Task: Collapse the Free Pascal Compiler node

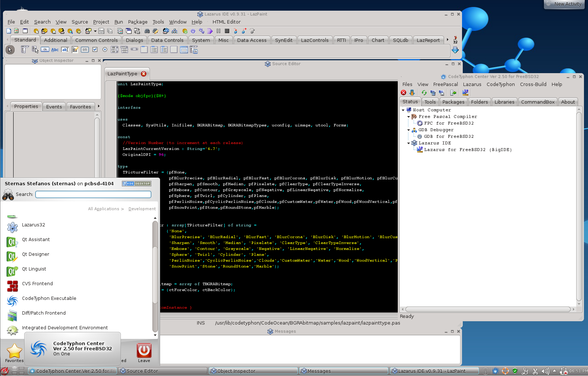Action: click(408, 117)
